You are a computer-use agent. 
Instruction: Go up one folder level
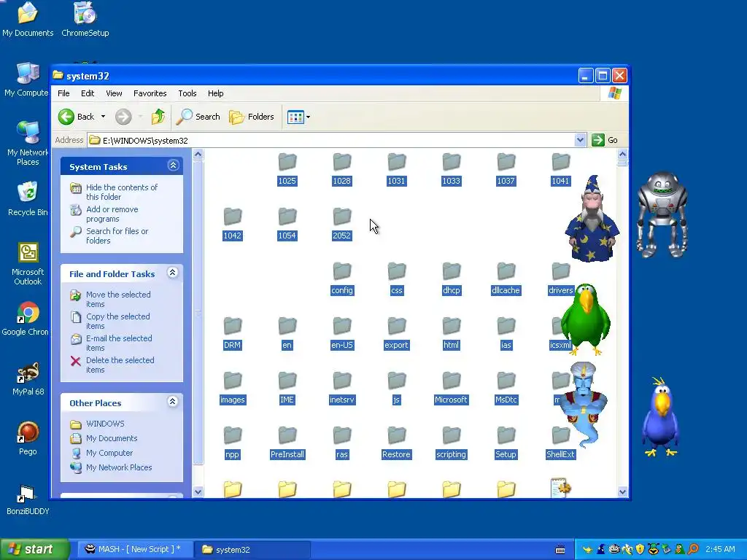[x=158, y=117]
